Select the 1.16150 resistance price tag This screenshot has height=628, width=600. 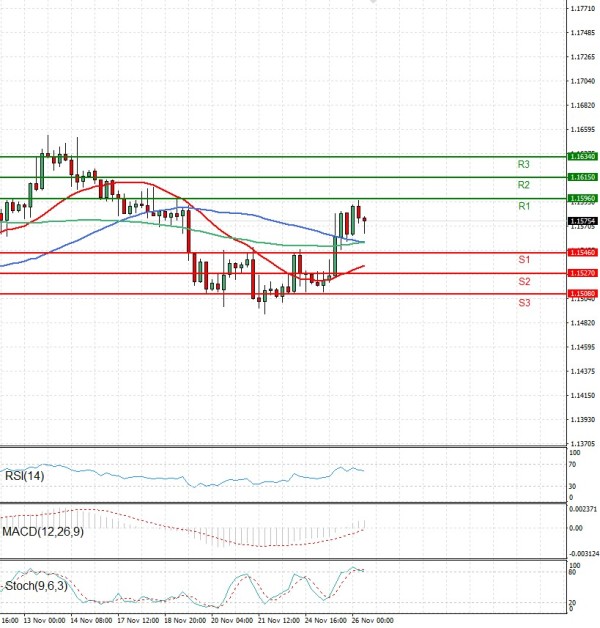click(582, 177)
